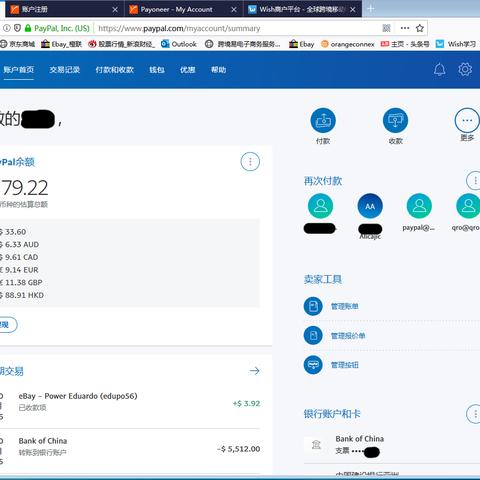Open 钱包 wallet menu item
This screenshot has height=480, width=480.
click(x=157, y=70)
